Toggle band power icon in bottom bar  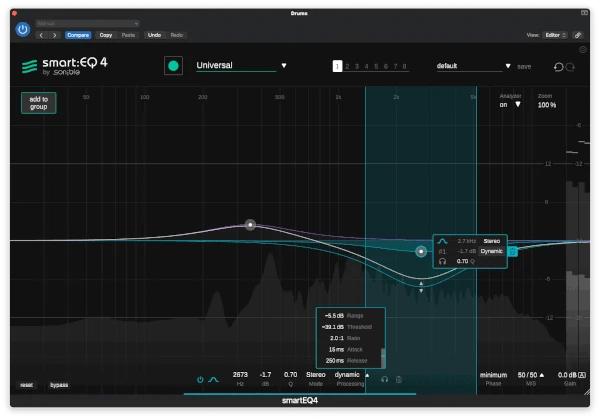200,380
